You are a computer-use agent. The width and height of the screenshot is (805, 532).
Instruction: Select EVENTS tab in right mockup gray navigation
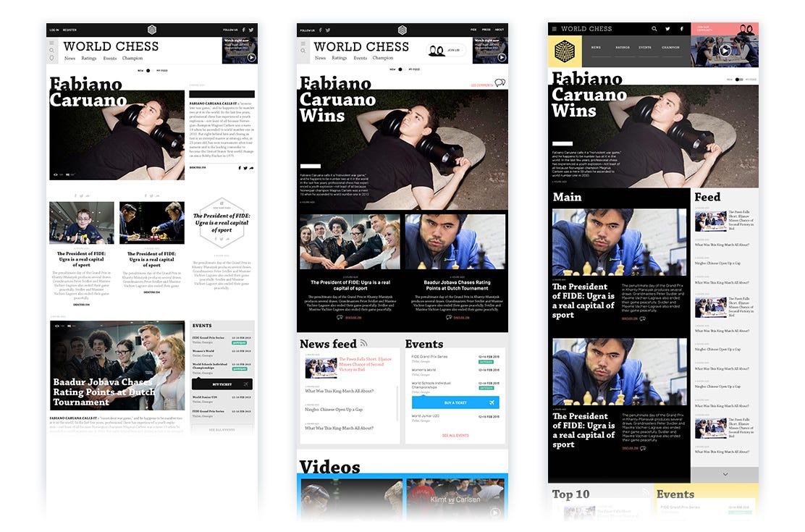click(645, 47)
